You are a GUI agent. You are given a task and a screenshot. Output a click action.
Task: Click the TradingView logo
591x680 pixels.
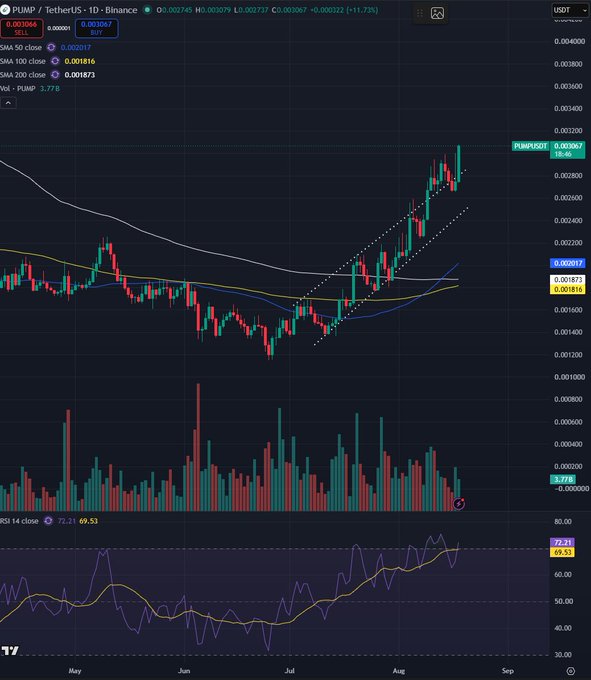(x=10, y=651)
